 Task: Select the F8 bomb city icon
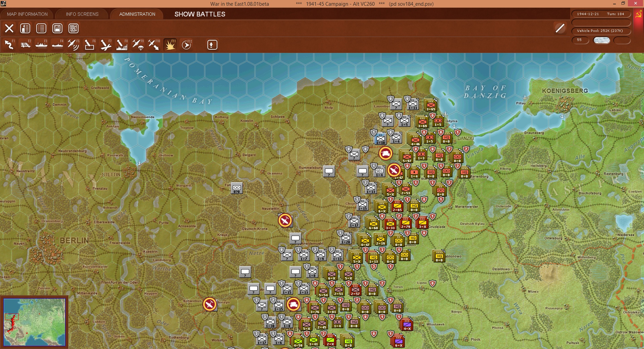(x=122, y=45)
